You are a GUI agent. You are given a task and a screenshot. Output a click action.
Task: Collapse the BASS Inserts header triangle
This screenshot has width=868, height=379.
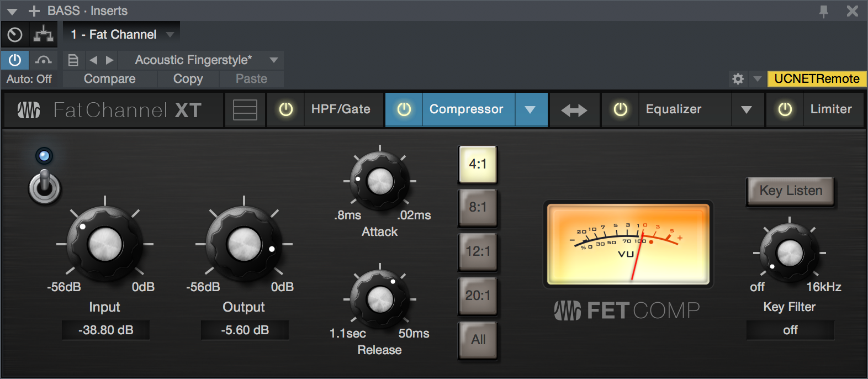point(12,12)
